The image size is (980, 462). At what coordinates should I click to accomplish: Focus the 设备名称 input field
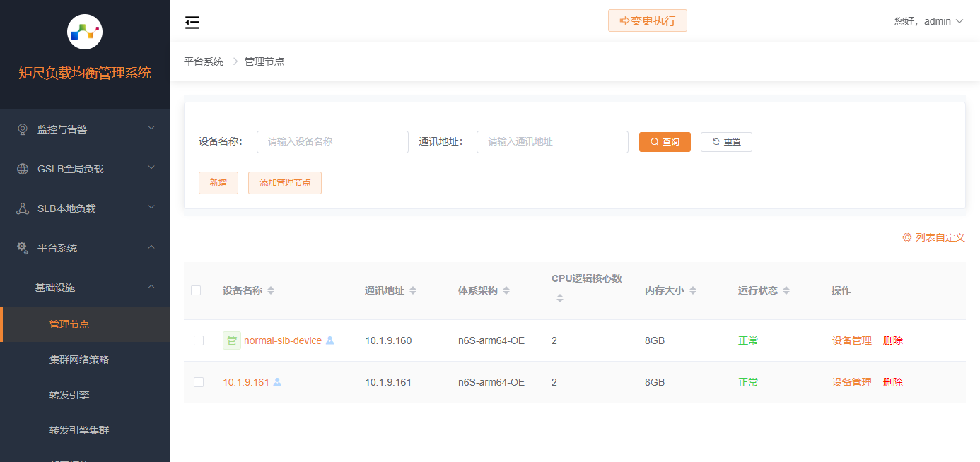tap(332, 142)
